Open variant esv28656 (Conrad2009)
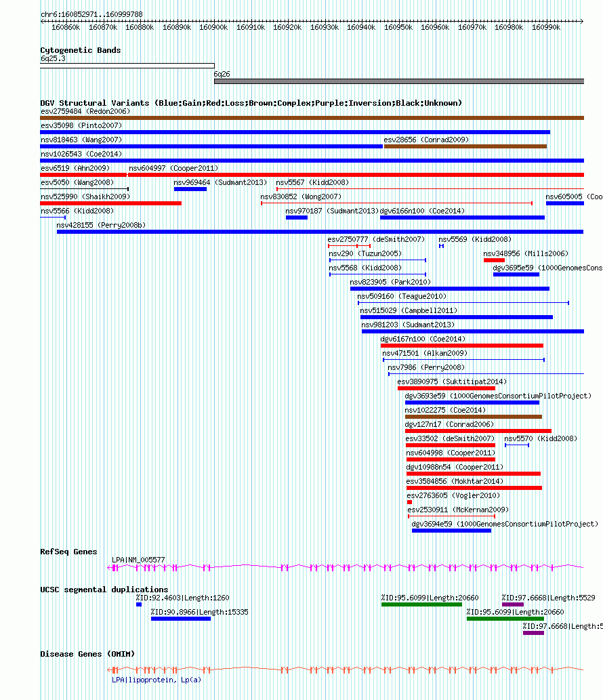This screenshot has width=603, height=700. click(x=426, y=140)
